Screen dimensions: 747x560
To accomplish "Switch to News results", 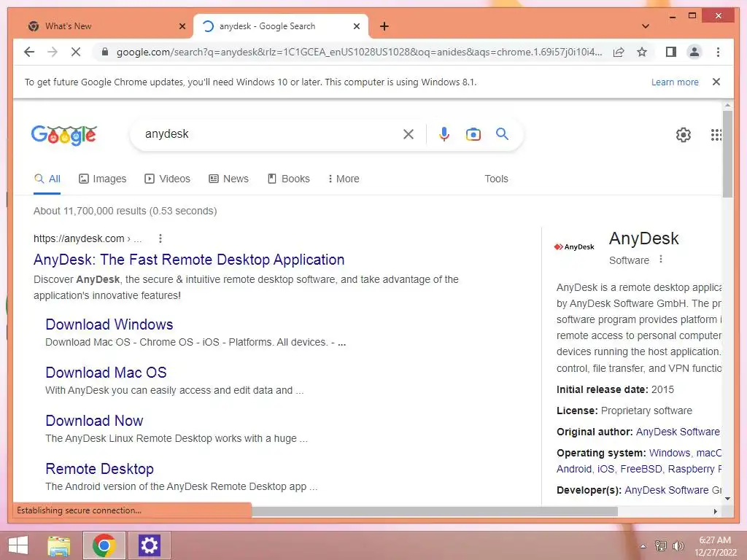I will point(228,179).
